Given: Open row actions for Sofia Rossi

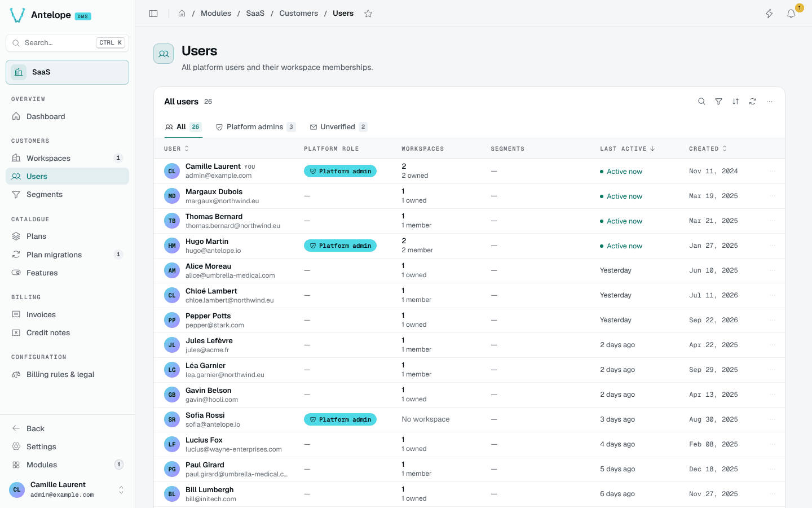Looking at the screenshot, I should pos(773,419).
